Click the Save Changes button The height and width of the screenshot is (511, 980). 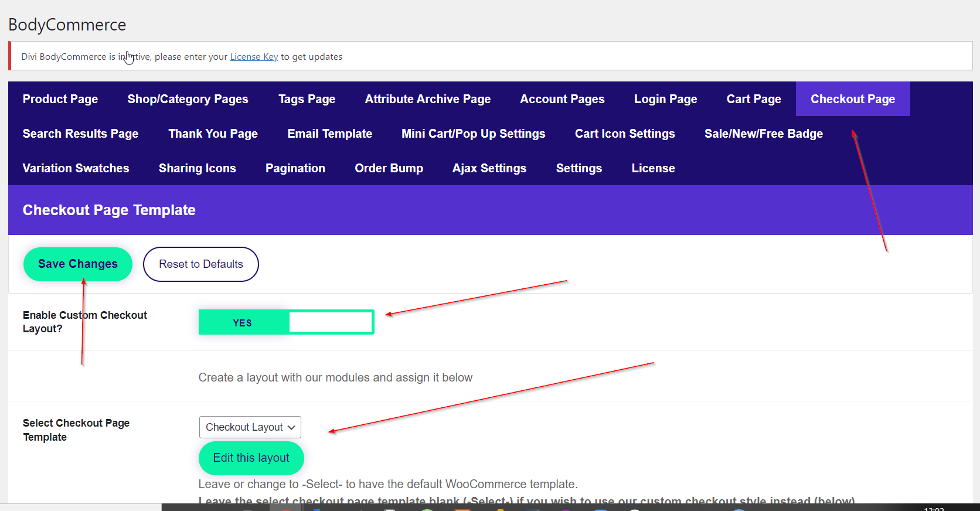click(78, 264)
